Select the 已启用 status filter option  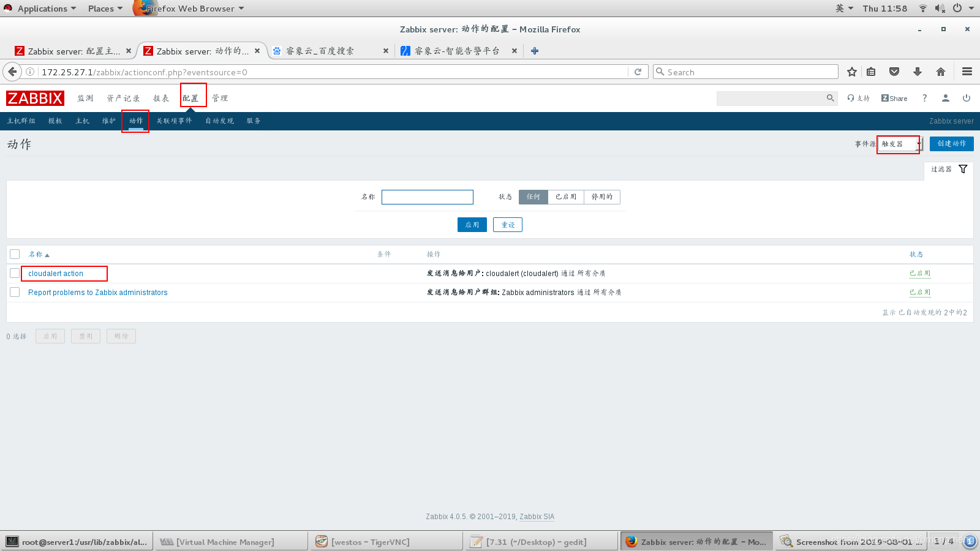click(566, 197)
